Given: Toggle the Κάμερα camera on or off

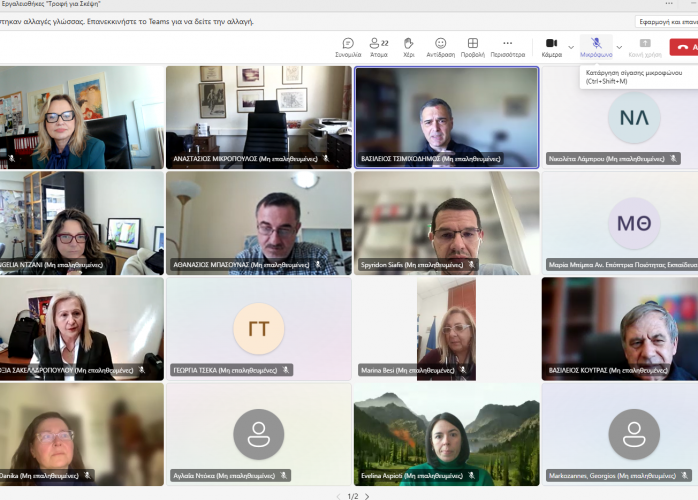Looking at the screenshot, I should click(x=551, y=47).
